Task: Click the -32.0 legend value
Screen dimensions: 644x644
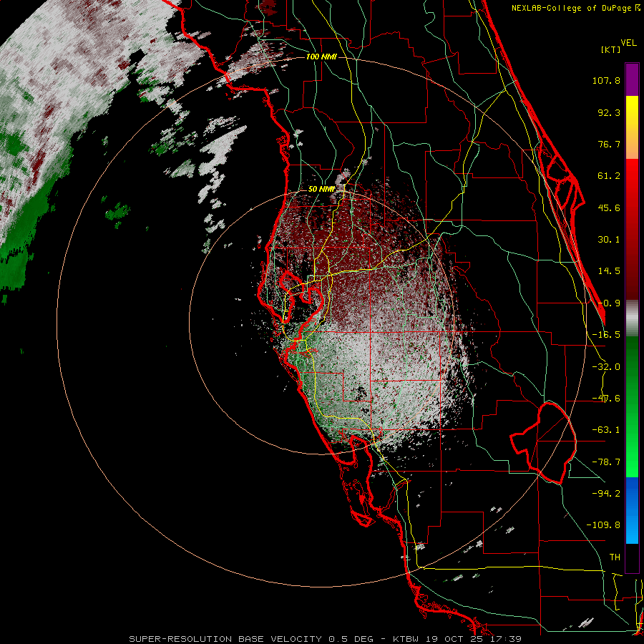Action: [606, 367]
